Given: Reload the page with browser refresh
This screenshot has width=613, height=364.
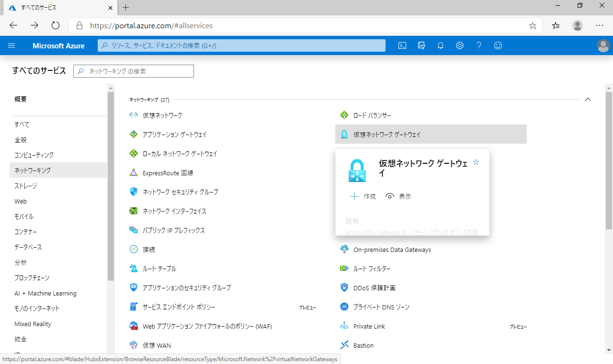Looking at the screenshot, I should tap(55, 26).
